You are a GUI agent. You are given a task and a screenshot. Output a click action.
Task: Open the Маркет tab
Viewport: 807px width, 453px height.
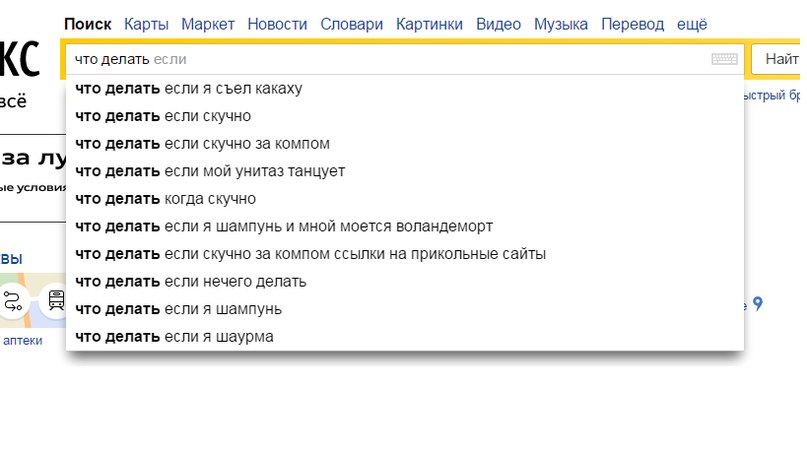coord(208,24)
